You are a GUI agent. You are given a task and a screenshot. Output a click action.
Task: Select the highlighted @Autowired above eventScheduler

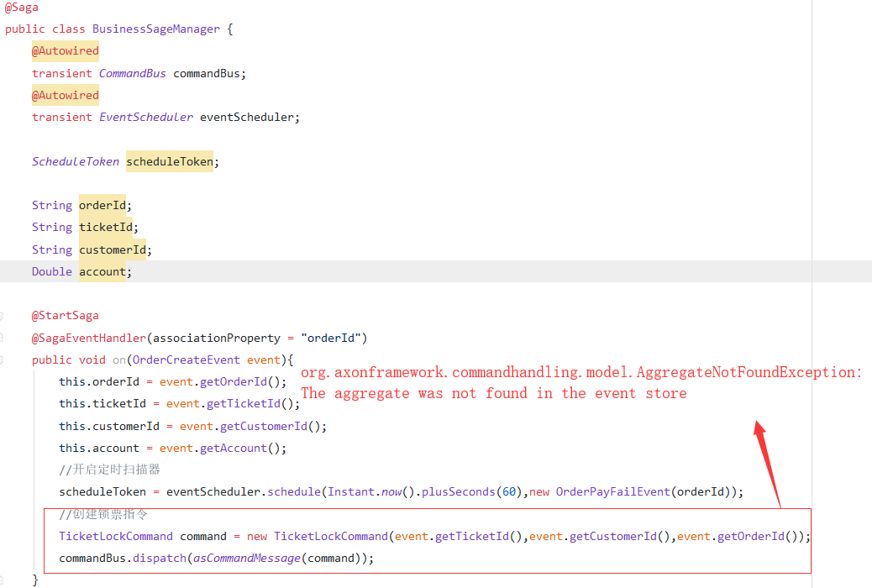coord(65,95)
